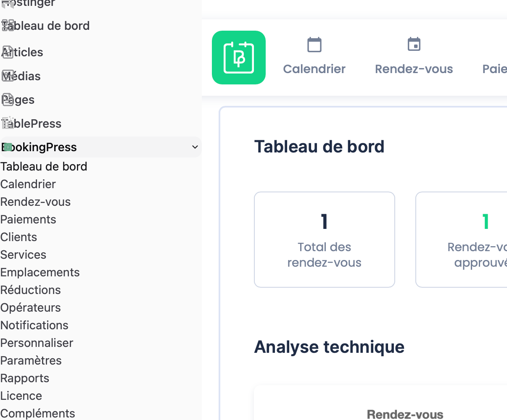This screenshot has height=420, width=507.
Task: Open Opérateurs submenu link
Action: pyautogui.click(x=31, y=307)
